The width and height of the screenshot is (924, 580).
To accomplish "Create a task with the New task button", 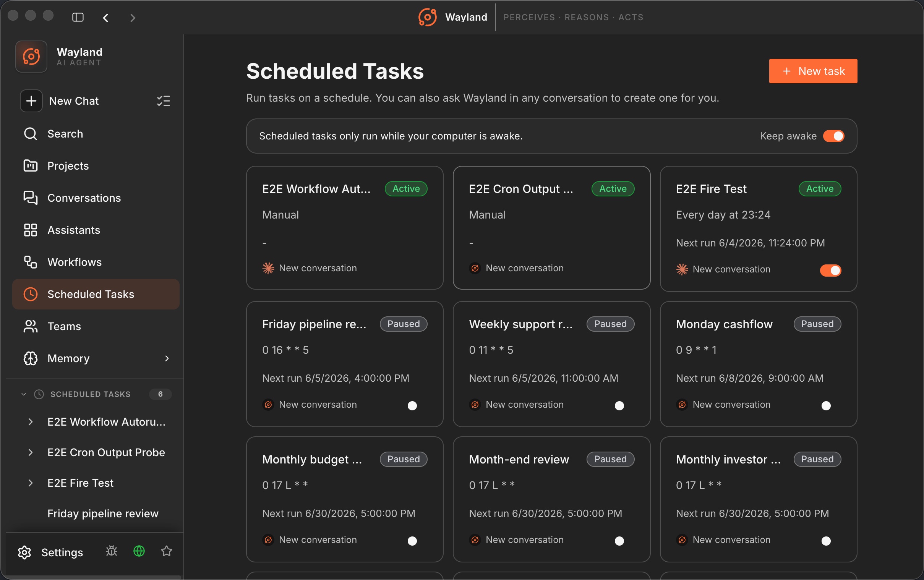I will point(813,71).
